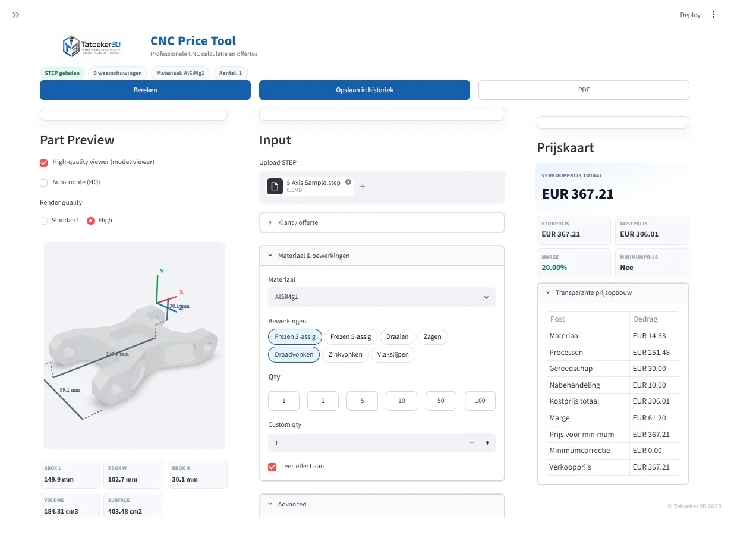Click the file icon of 5 Axis Sample.step
Image resolution: width=753 pixels, height=560 pixels.
pos(275,186)
